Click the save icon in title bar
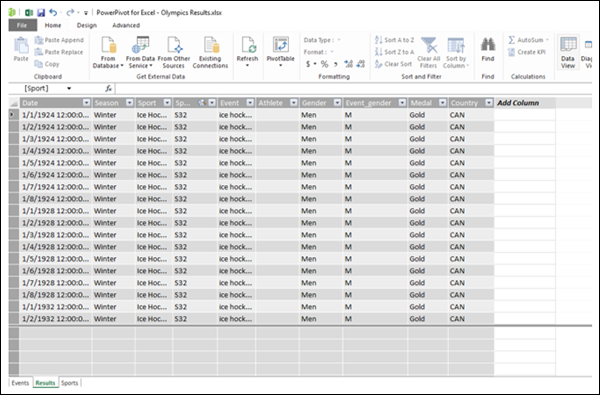The height and width of the screenshot is (395, 600). pos(41,13)
